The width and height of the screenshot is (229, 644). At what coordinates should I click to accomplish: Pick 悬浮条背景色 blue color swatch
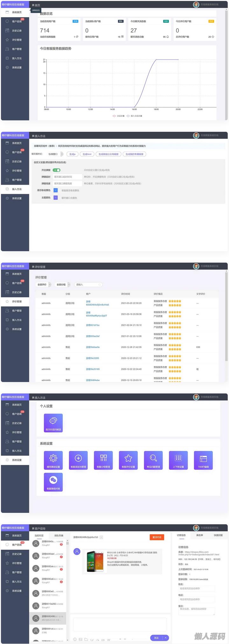click(55, 190)
